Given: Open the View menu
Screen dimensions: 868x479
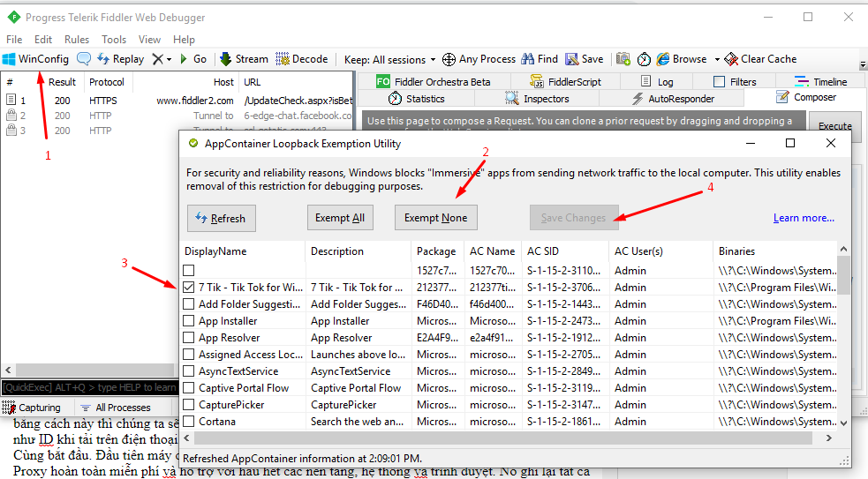Looking at the screenshot, I should (x=149, y=40).
